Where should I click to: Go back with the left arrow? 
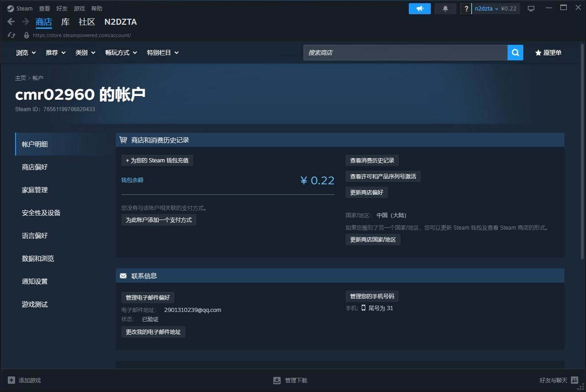point(11,21)
